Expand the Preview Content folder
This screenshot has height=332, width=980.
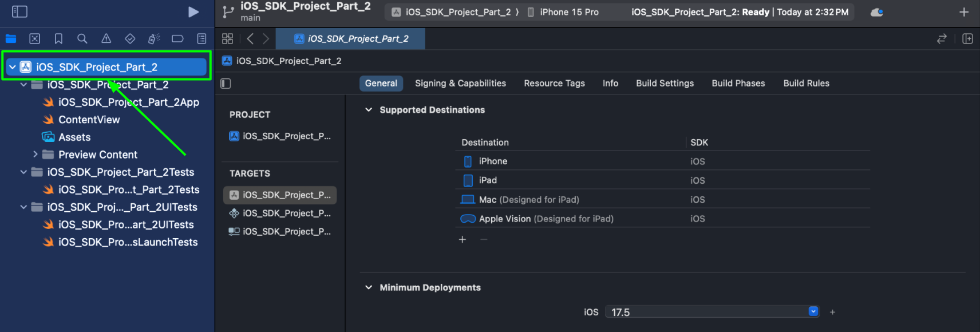[x=35, y=155]
